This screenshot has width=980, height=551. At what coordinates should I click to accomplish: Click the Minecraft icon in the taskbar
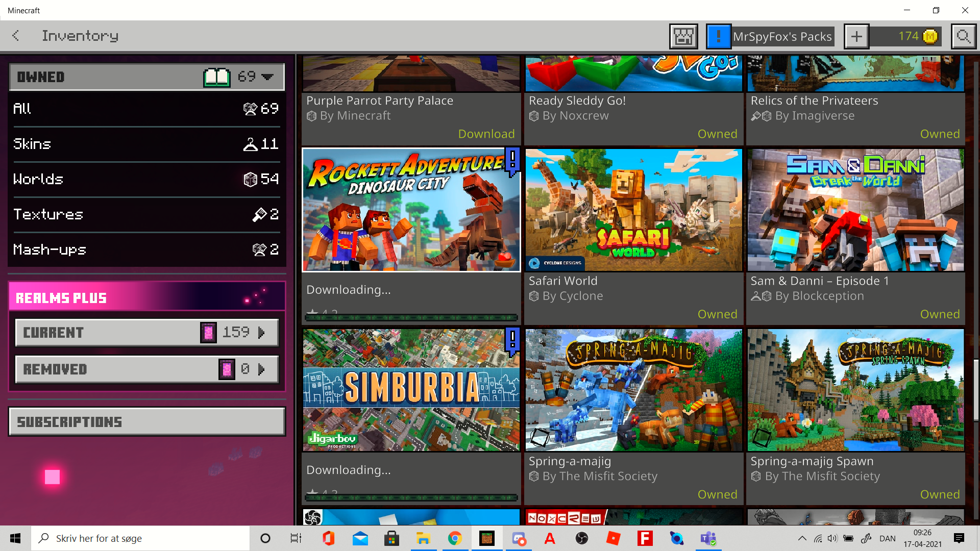click(x=486, y=538)
